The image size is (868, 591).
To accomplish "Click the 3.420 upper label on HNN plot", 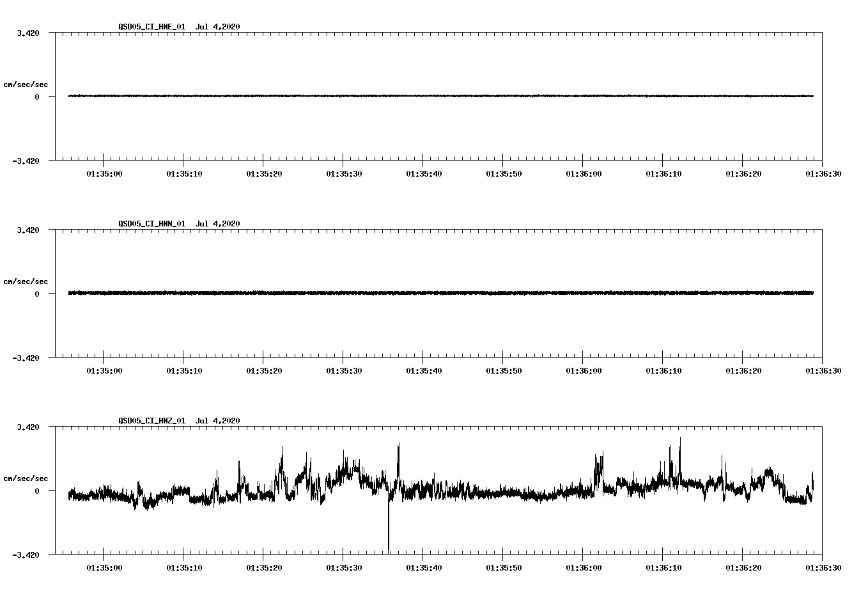I will click(x=28, y=230).
